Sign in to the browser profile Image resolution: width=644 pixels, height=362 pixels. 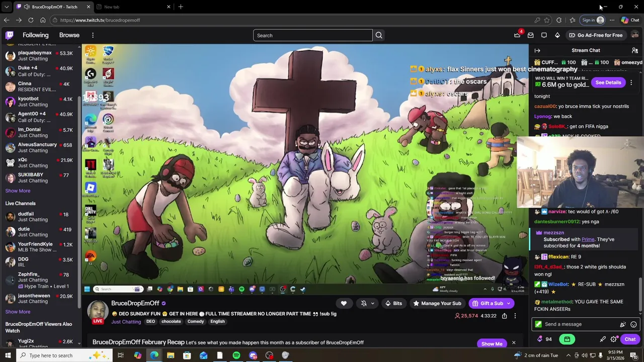tap(593, 20)
